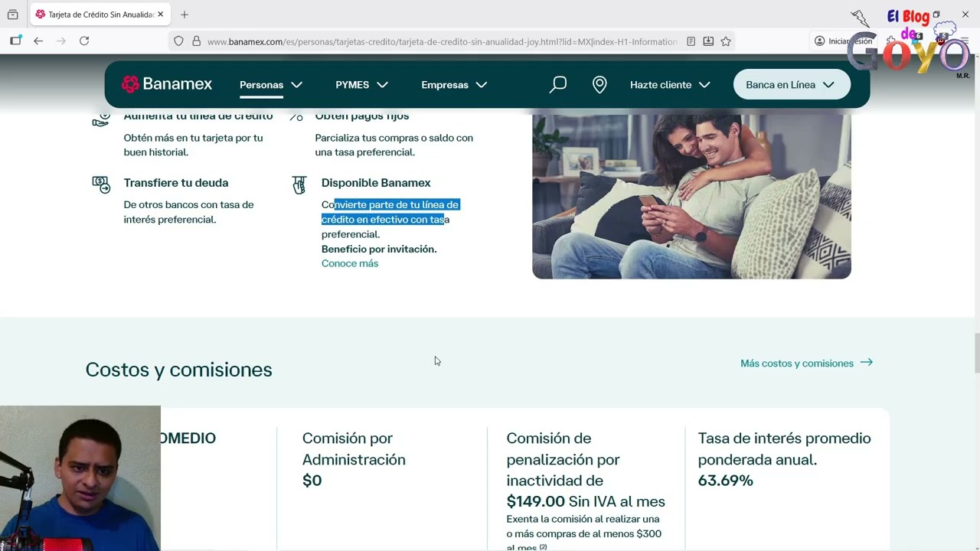This screenshot has height=551, width=980.
Task: Select the Tarjeta de Crédito Sin Anualidad tab
Action: click(101, 15)
